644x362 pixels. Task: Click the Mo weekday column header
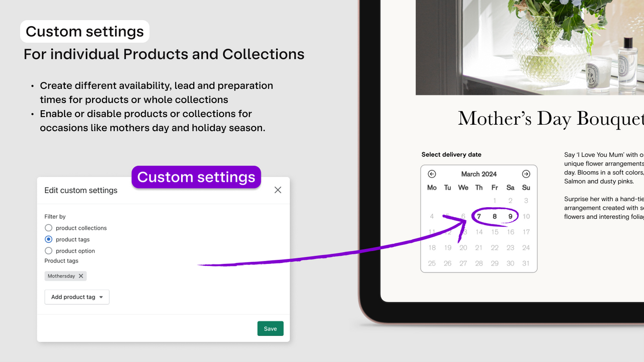tap(432, 187)
